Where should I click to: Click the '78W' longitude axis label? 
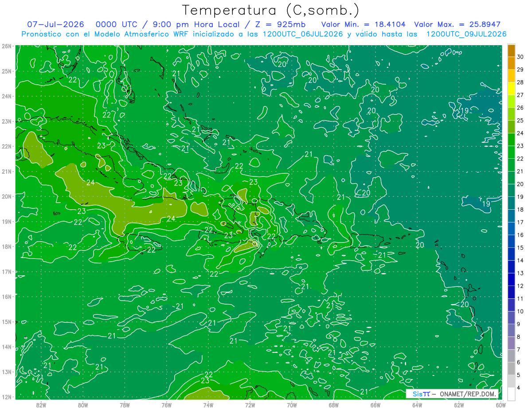pos(125,404)
